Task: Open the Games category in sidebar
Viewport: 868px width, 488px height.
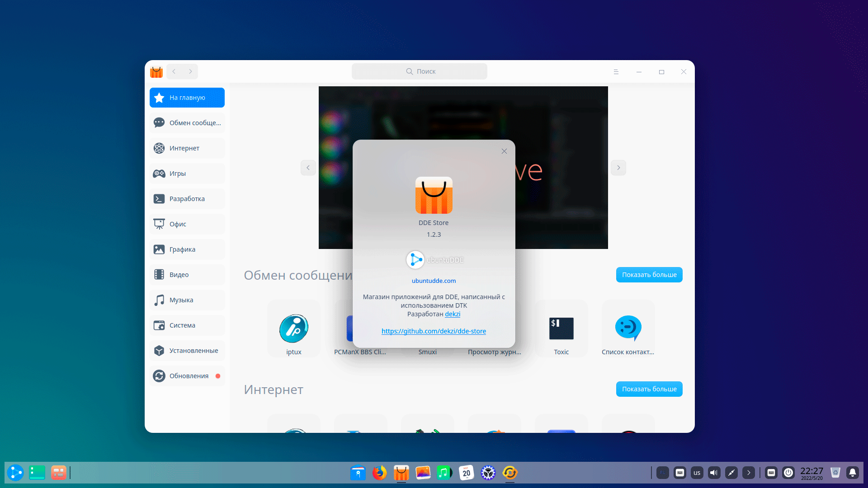Action: coord(187,174)
